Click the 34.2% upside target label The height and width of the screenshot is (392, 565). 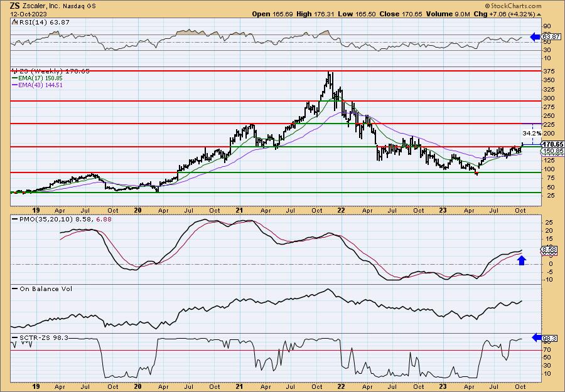pyautogui.click(x=532, y=133)
